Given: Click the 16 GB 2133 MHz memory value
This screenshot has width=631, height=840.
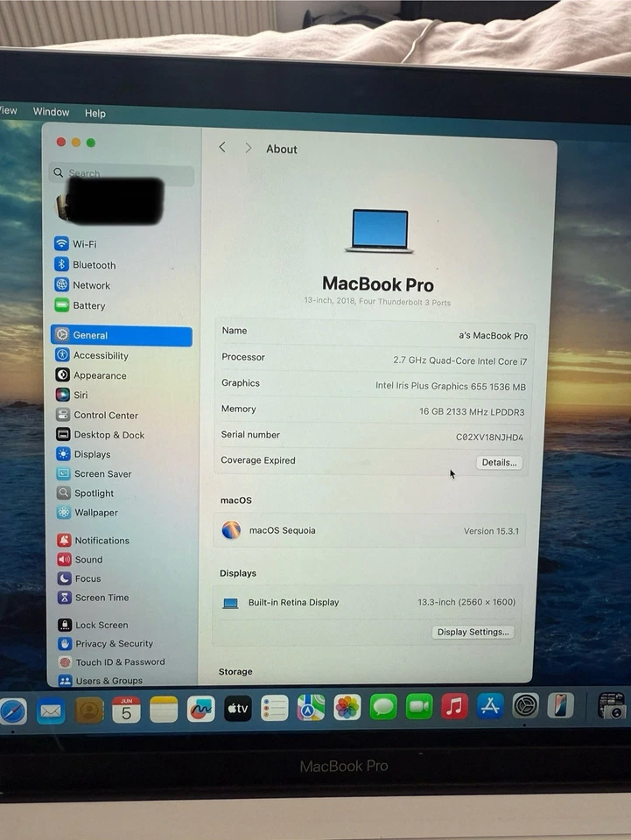Looking at the screenshot, I should point(472,411).
